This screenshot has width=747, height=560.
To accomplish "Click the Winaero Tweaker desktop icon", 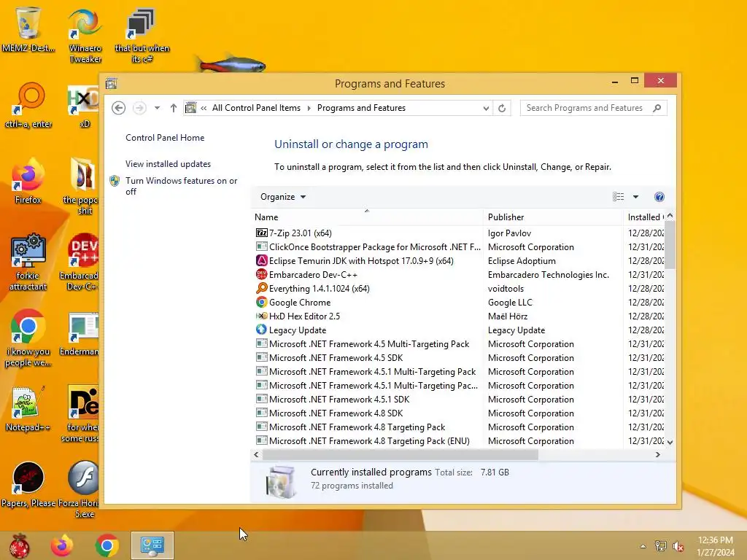I will coord(85,36).
